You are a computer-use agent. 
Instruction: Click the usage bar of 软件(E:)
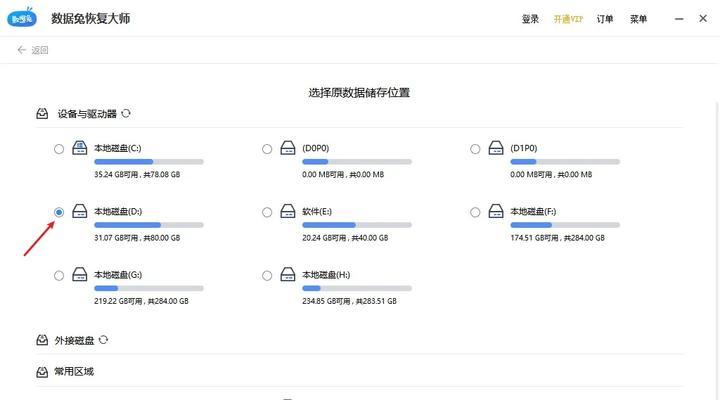[x=357, y=225]
